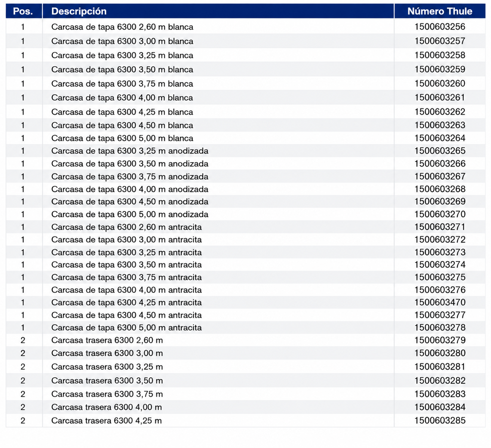Click 'Carcasa de tapa 6300 4,00 m antracita'
The width and height of the screenshot is (491, 448).
pos(126,290)
